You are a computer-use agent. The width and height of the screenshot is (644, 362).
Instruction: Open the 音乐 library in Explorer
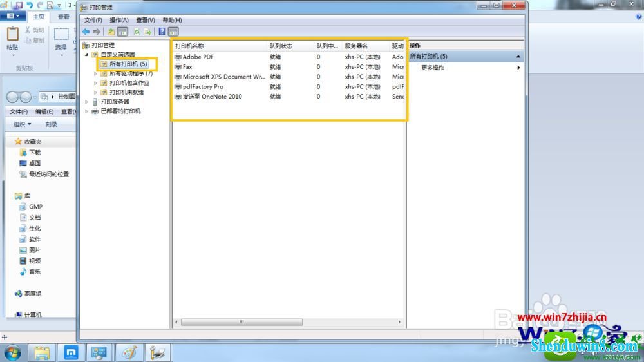point(35,272)
